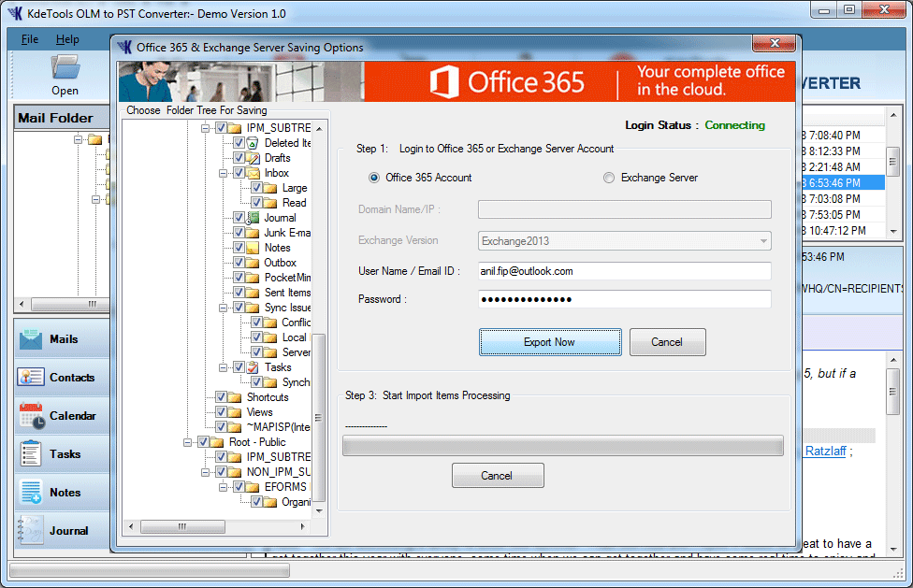This screenshot has height=588, width=913.
Task: Click the Drafts folder icon in tree
Action: (253, 158)
